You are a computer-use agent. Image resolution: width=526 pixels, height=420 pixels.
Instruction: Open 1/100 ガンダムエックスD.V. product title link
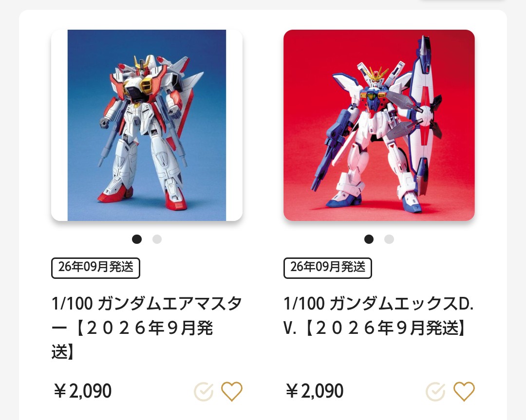pos(379,315)
